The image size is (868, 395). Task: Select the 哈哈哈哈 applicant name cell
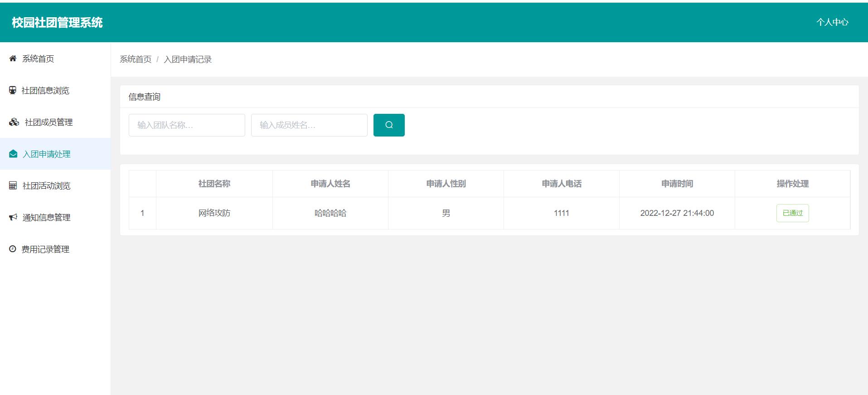coord(330,213)
